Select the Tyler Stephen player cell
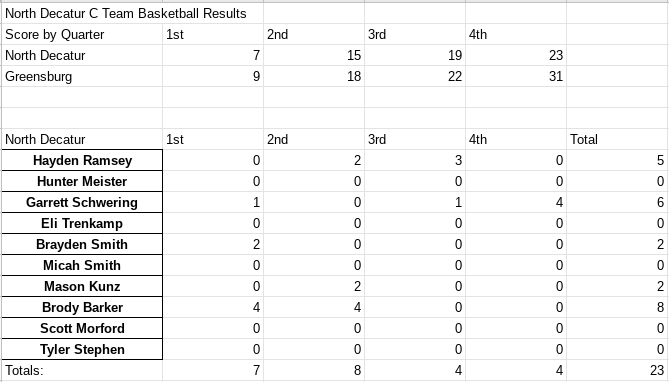This screenshot has height=382, width=669. [x=82, y=349]
